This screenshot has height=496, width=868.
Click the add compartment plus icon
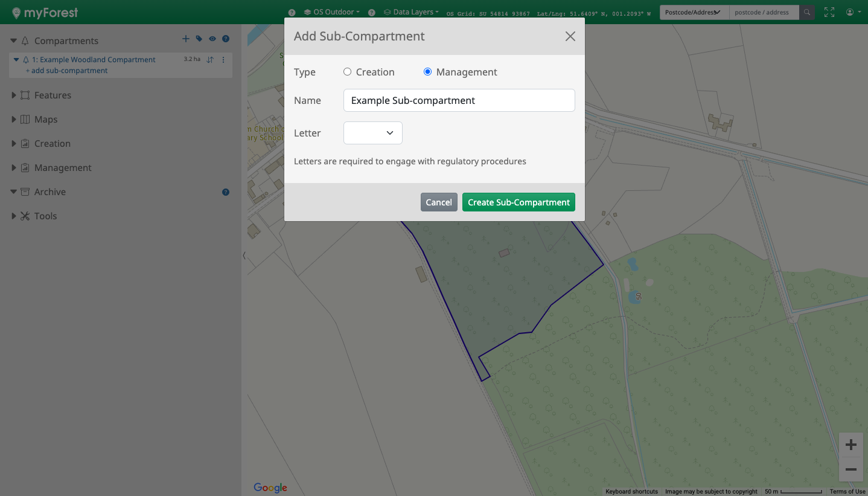point(186,39)
